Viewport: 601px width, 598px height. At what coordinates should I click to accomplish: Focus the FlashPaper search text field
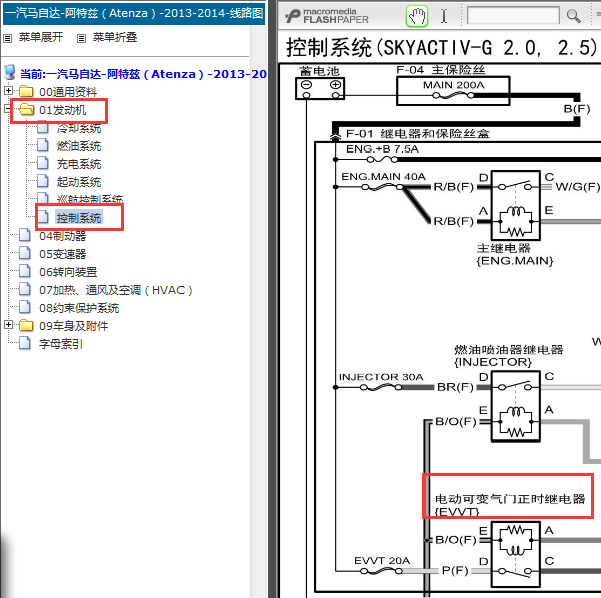513,16
